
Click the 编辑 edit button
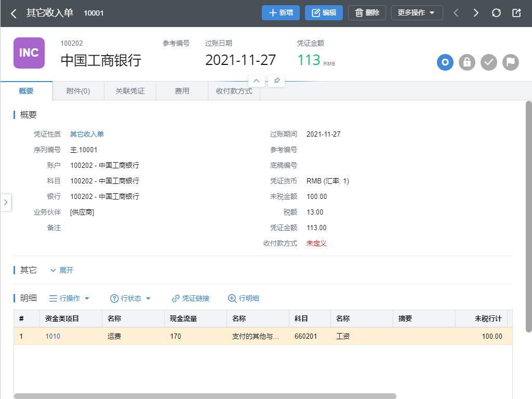pos(324,13)
